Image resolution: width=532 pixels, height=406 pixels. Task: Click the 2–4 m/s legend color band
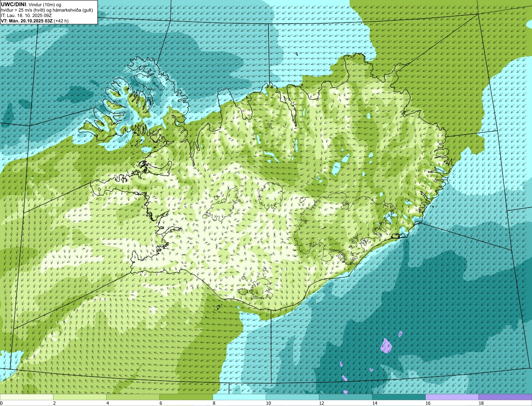coord(80,397)
